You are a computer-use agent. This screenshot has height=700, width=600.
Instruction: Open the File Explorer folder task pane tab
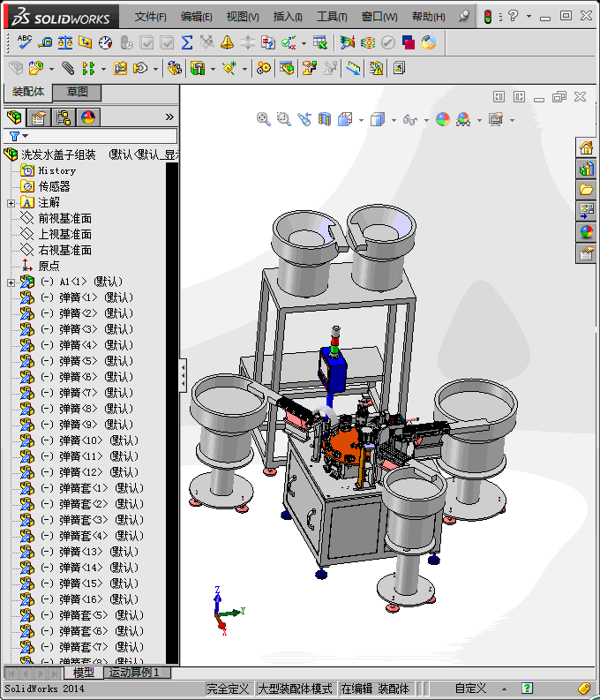(586, 189)
